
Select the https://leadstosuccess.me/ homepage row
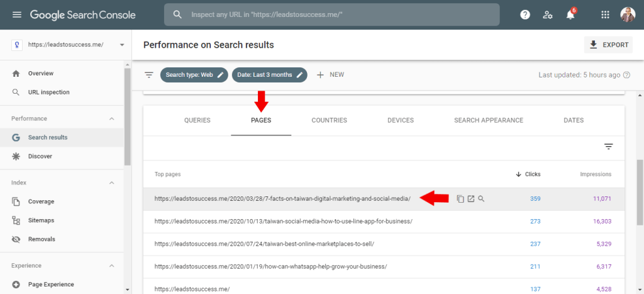point(384,286)
